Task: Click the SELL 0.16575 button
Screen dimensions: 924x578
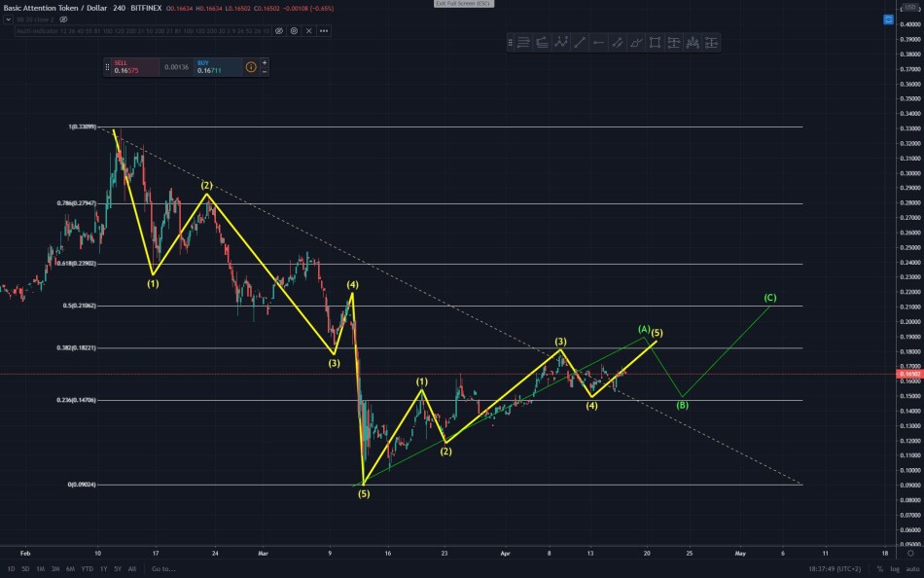Action: coord(135,67)
